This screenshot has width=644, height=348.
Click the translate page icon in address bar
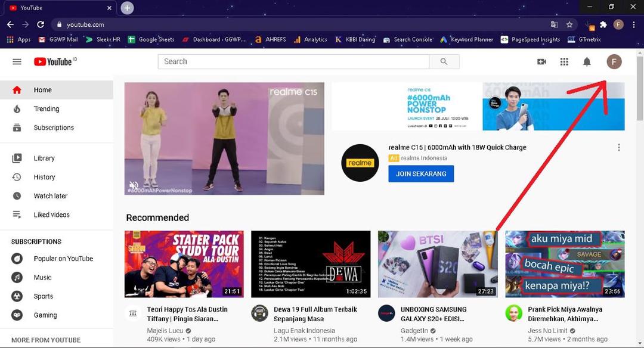pyautogui.click(x=554, y=24)
